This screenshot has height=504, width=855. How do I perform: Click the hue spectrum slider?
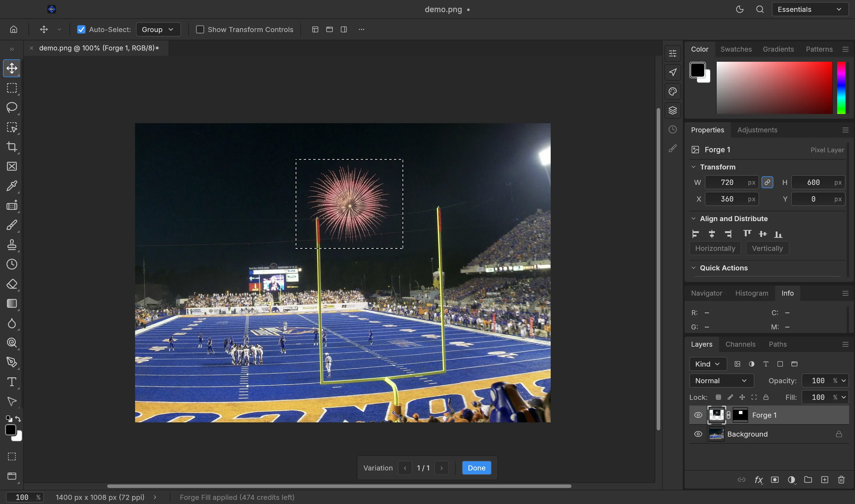[841, 88]
